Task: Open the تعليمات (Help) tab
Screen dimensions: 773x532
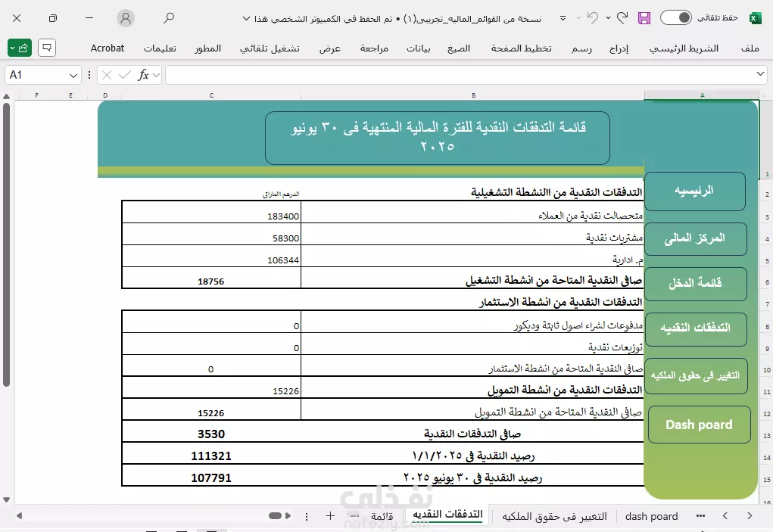Action: pyautogui.click(x=160, y=48)
